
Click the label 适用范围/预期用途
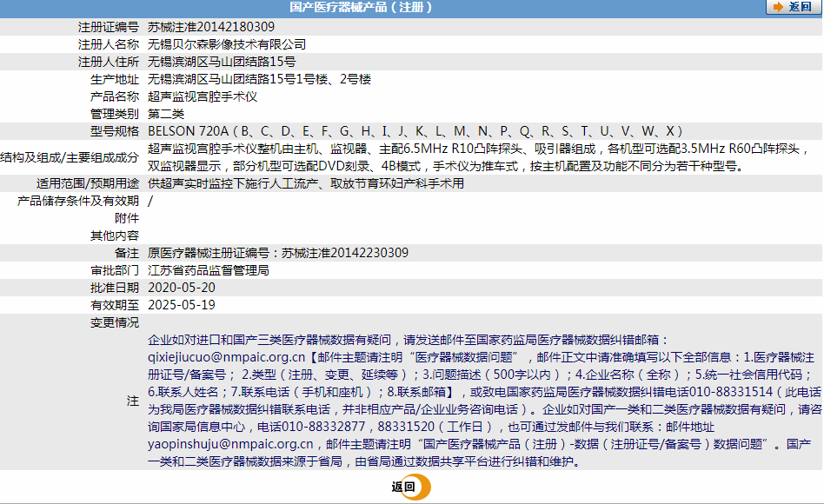[88, 183]
